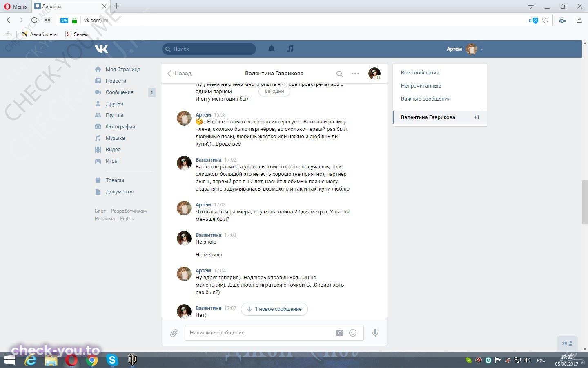This screenshot has height=368, width=588.
Task: Click the 1 новое сообщение button
Action: click(274, 309)
